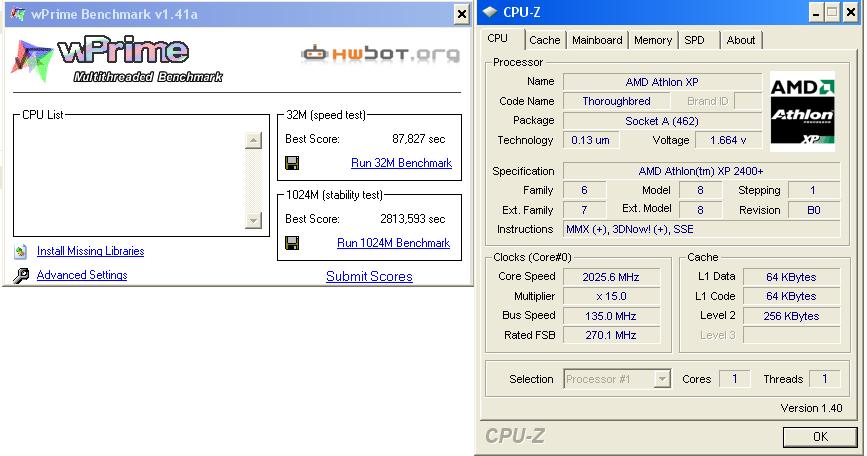Minimize the CPU-Z window

click(815, 13)
